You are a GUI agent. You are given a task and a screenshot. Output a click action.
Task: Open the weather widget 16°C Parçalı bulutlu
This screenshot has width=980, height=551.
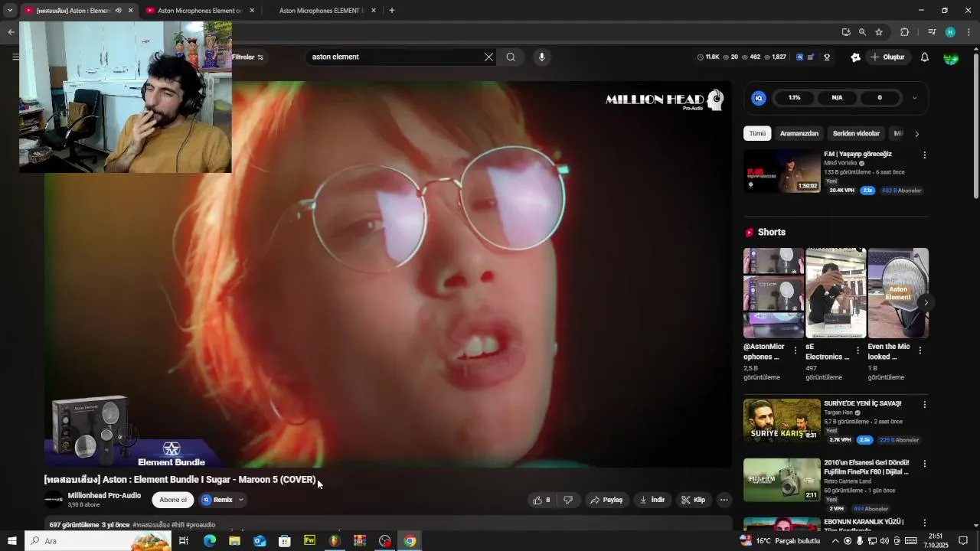click(779, 541)
